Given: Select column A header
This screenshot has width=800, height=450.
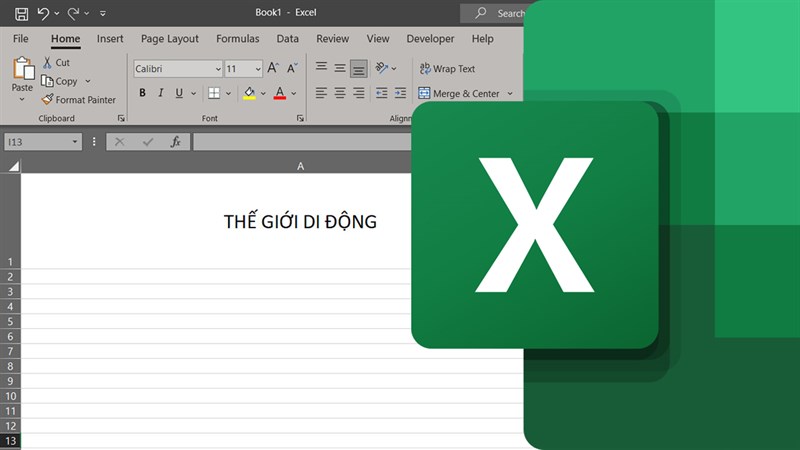Looking at the screenshot, I should pyautogui.click(x=301, y=166).
